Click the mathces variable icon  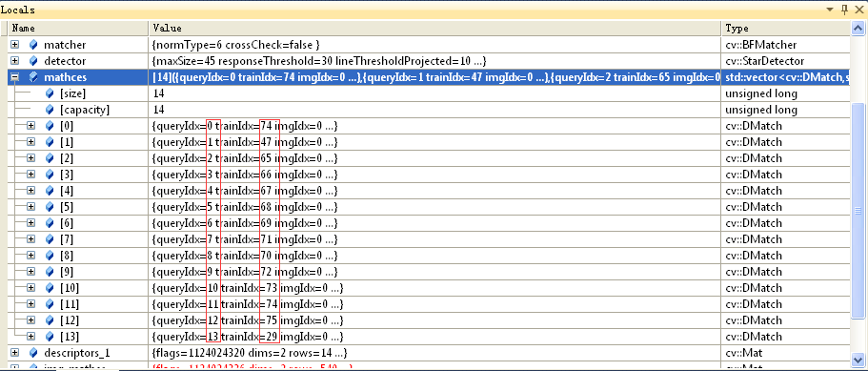33,77
